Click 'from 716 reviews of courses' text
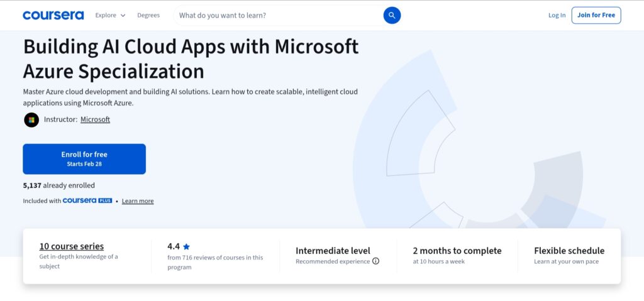 click(215, 263)
